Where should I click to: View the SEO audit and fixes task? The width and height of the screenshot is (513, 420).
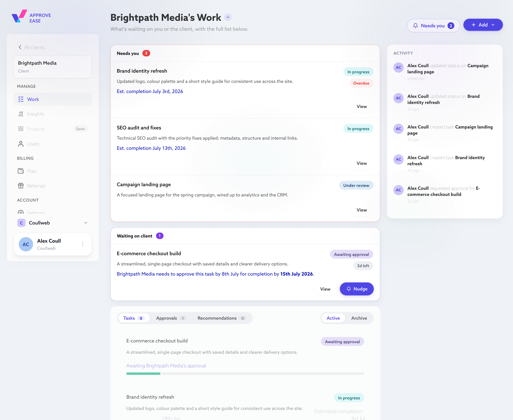pyautogui.click(x=362, y=163)
